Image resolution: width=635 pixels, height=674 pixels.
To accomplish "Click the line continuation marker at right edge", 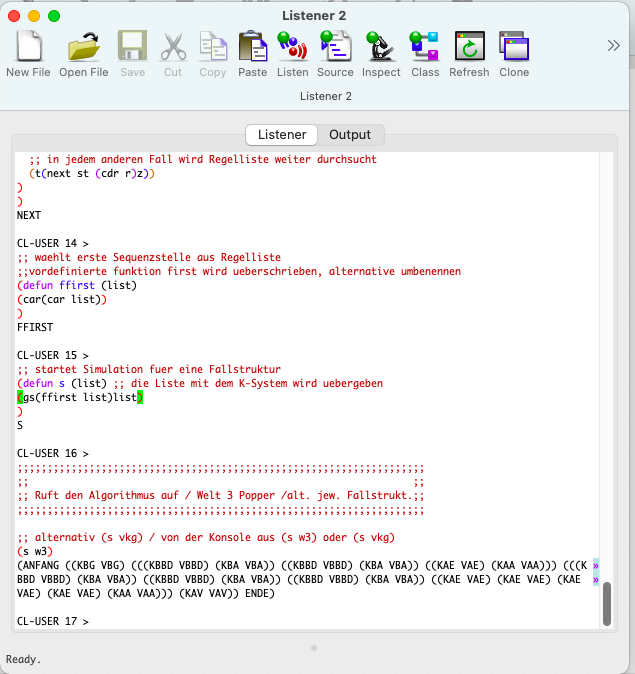I will pos(595,565).
